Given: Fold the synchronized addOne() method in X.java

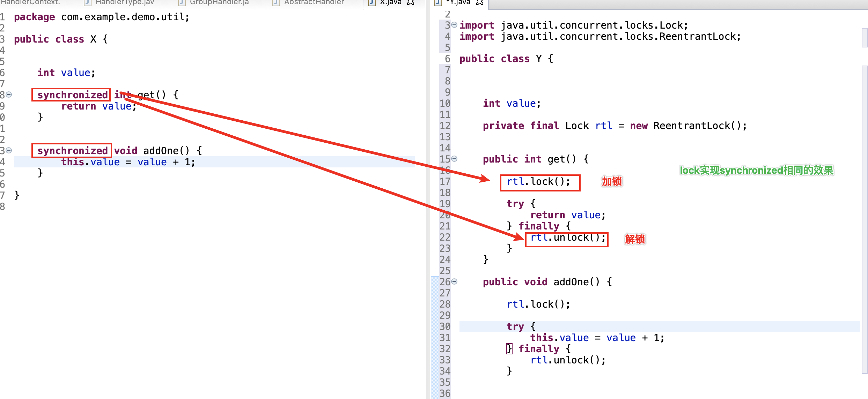Looking at the screenshot, I should [9, 150].
